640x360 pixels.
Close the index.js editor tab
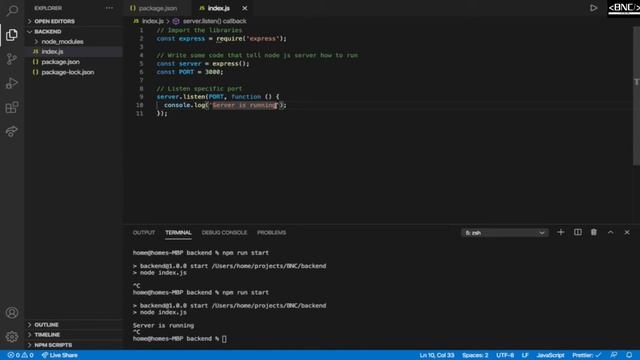[244, 8]
